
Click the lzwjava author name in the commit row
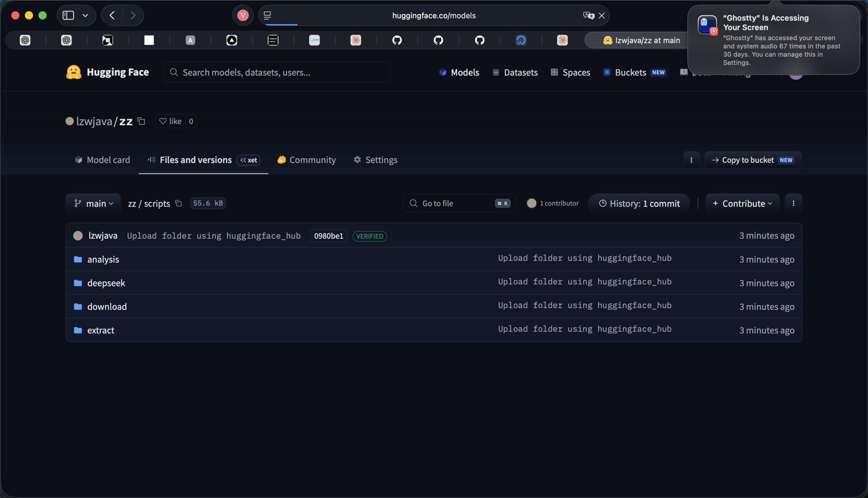pyautogui.click(x=103, y=236)
